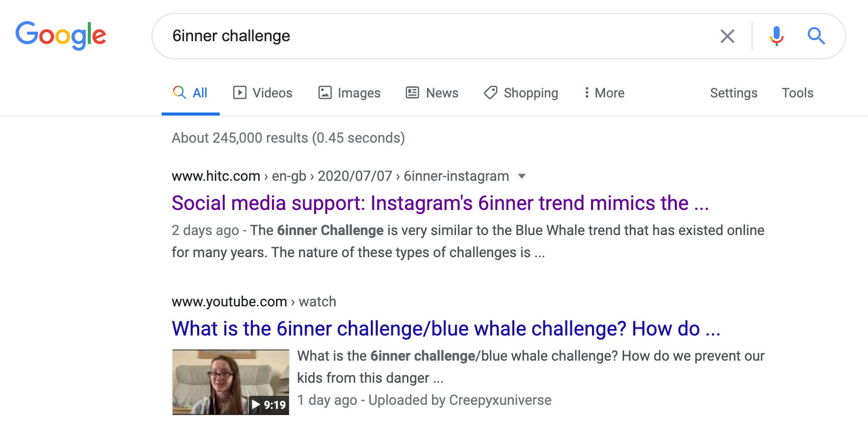
Task: Click the Videos tab play icon
Action: (x=240, y=93)
